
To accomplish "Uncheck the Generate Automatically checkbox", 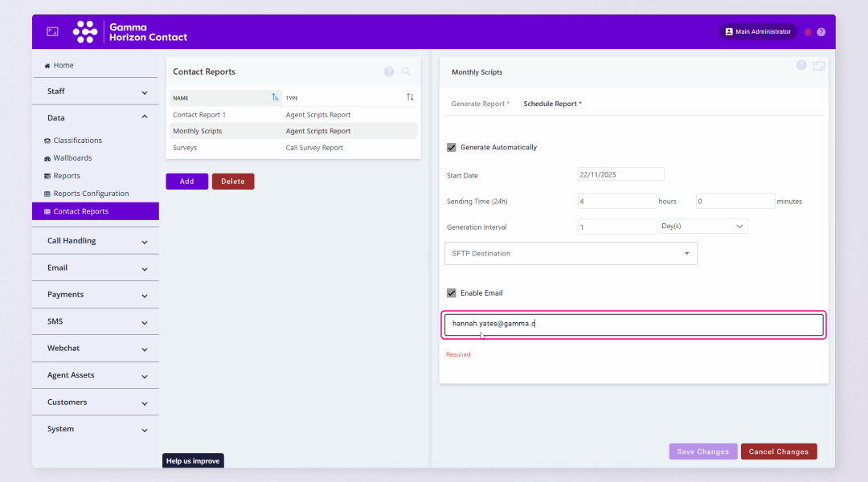I will (x=452, y=147).
